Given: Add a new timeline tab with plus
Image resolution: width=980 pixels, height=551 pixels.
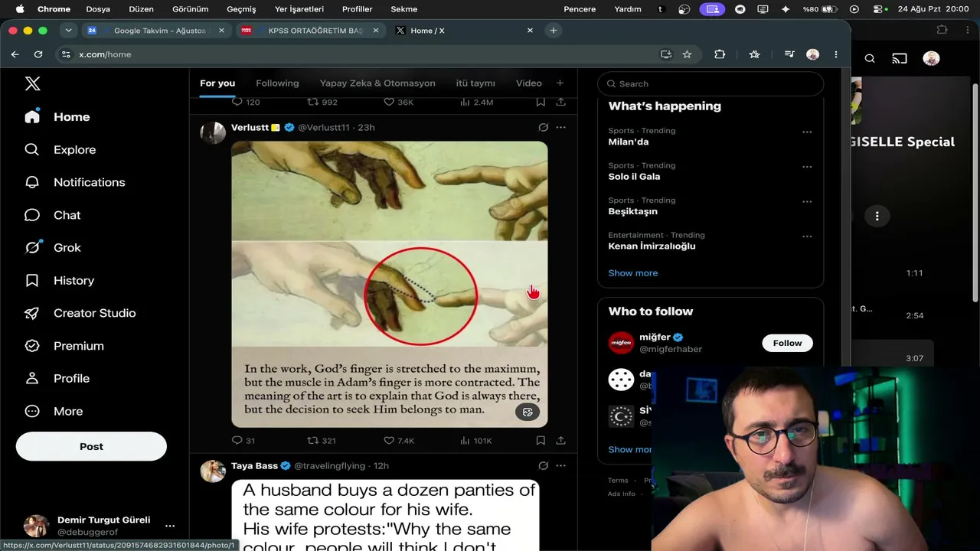Looking at the screenshot, I should tap(560, 83).
